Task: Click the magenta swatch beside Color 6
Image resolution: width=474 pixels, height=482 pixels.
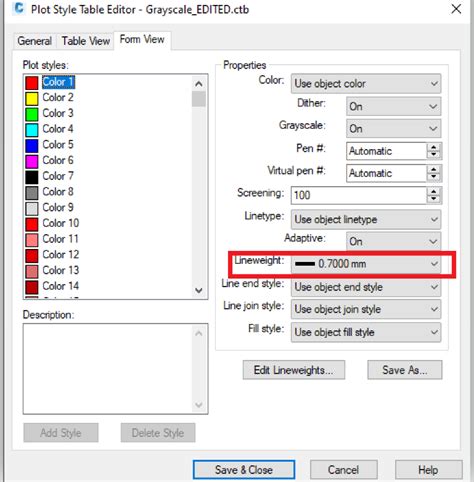Action: click(32, 161)
